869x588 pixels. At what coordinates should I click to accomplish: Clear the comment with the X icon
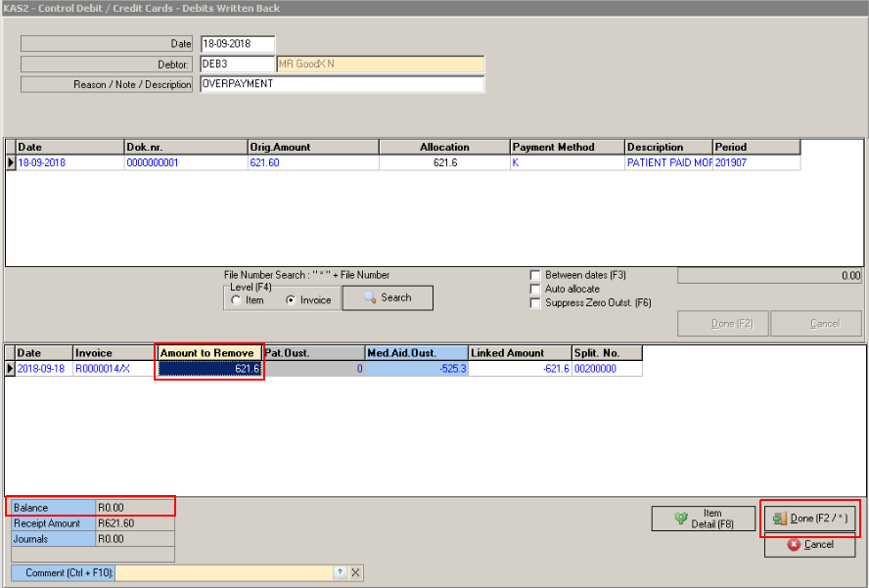[355, 573]
